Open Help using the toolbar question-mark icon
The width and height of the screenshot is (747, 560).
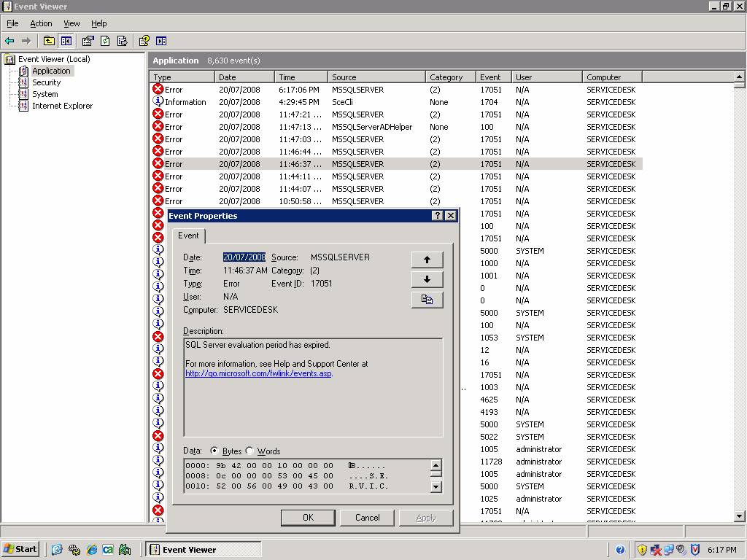(144, 41)
